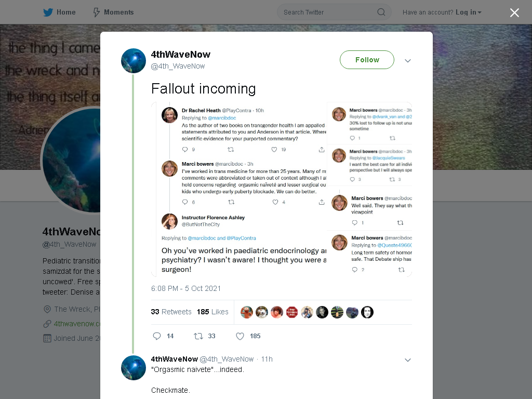532x399 pixels.
Task: View the 33 Retweets list
Action: pyautogui.click(x=171, y=312)
